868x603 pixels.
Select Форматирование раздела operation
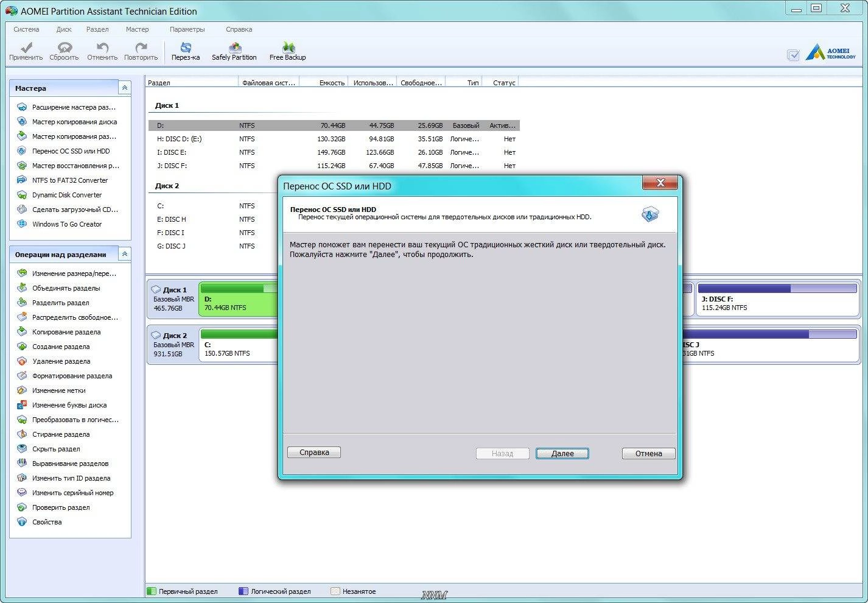[x=65, y=376]
